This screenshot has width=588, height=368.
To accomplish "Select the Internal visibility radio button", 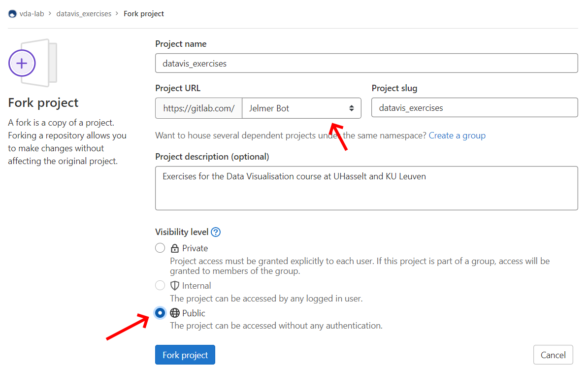I will [x=160, y=286].
